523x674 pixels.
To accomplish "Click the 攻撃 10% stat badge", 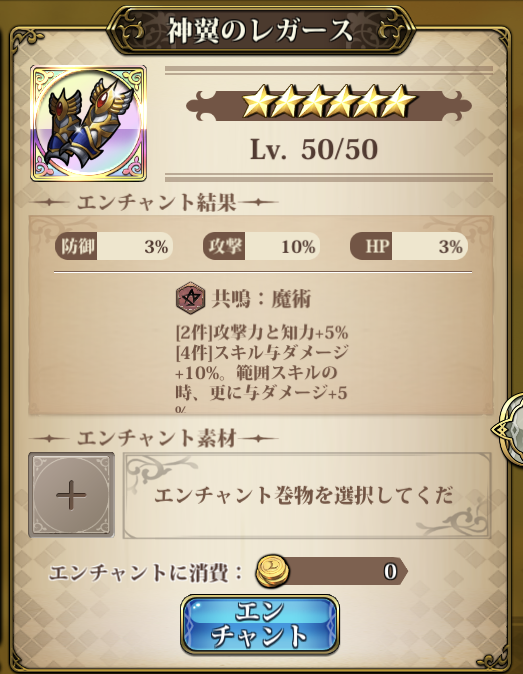I will click(x=261, y=246).
